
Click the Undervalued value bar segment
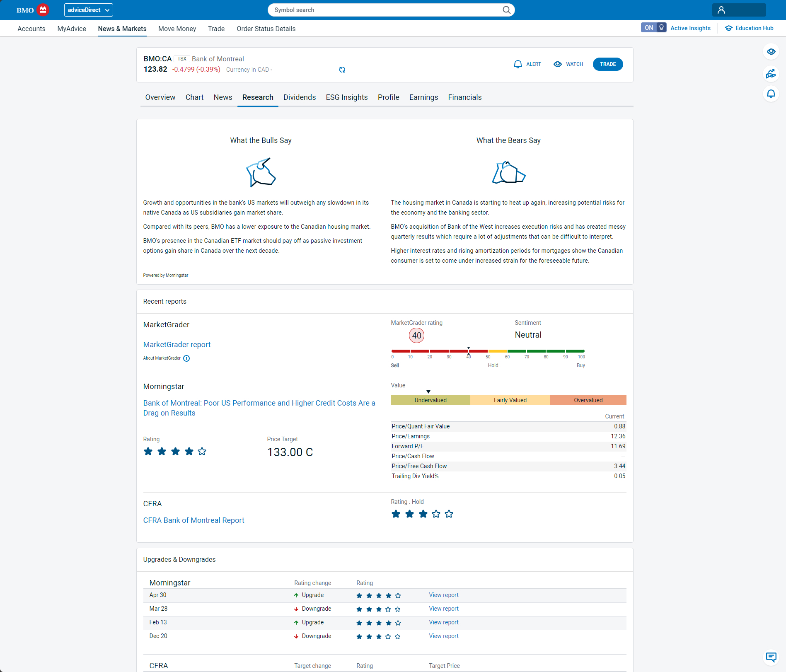point(430,400)
